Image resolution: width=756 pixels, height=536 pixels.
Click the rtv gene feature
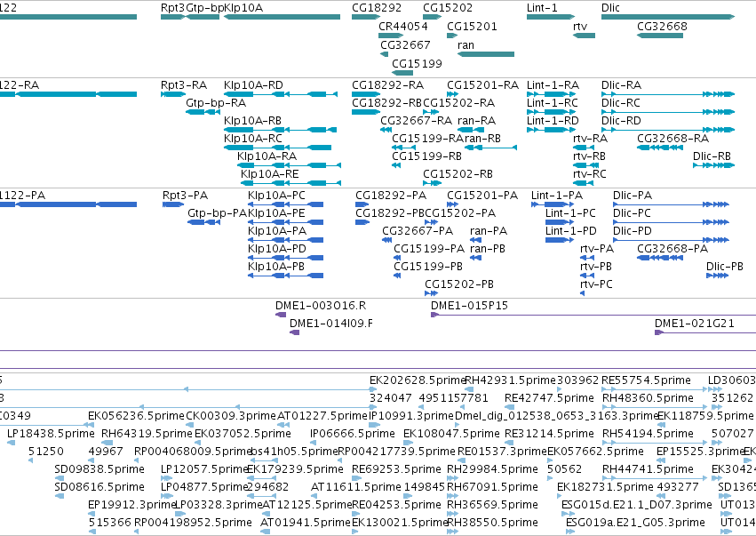[x=584, y=36]
